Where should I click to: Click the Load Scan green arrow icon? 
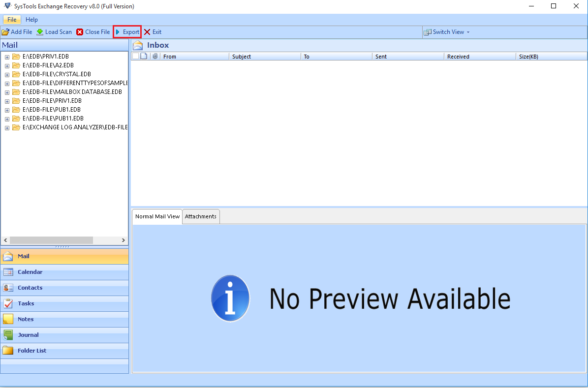coord(40,32)
